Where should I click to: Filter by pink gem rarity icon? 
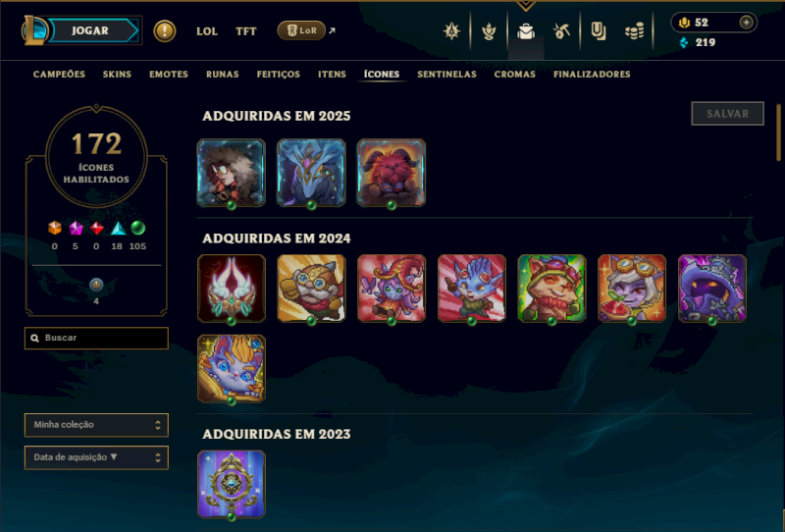[76, 229]
